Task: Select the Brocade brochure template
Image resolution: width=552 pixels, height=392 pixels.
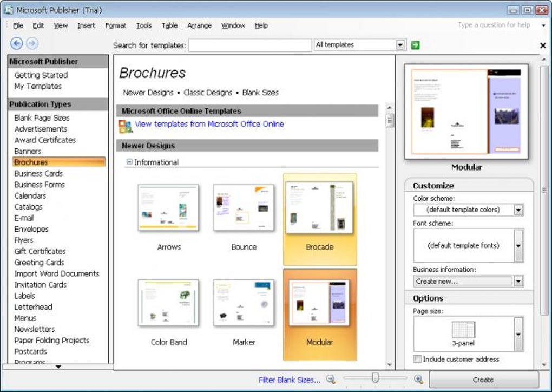Action: click(x=320, y=219)
